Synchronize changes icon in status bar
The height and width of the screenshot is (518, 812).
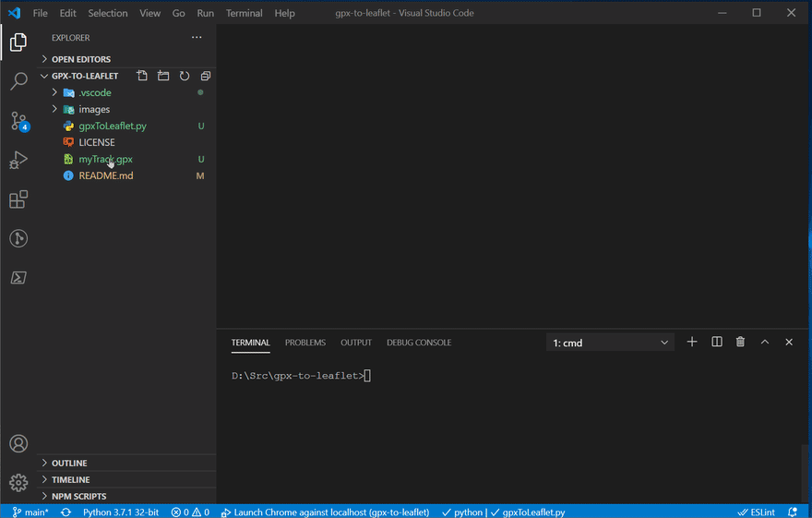66,512
